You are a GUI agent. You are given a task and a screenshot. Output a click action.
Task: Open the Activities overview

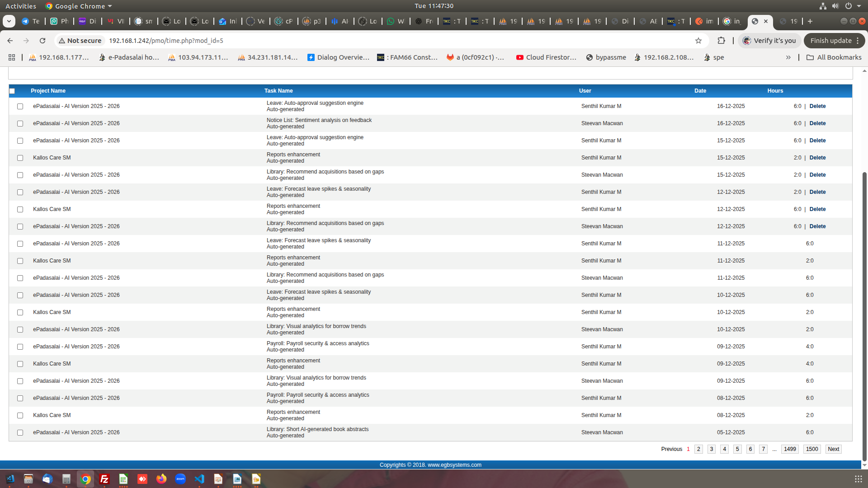[x=21, y=6]
